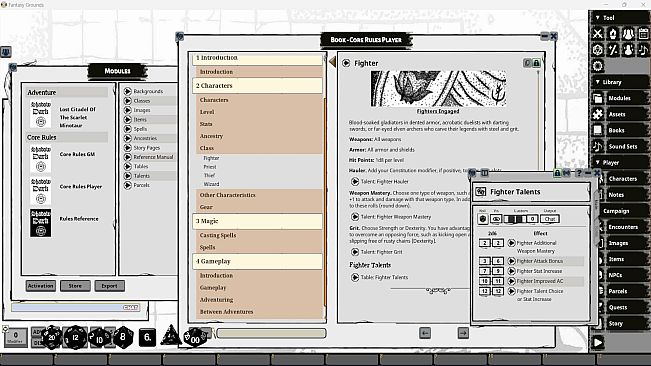Open Talent: Fighter Hauler link
Image resolution: width=651 pixels, height=366 pixels.
coord(379,182)
